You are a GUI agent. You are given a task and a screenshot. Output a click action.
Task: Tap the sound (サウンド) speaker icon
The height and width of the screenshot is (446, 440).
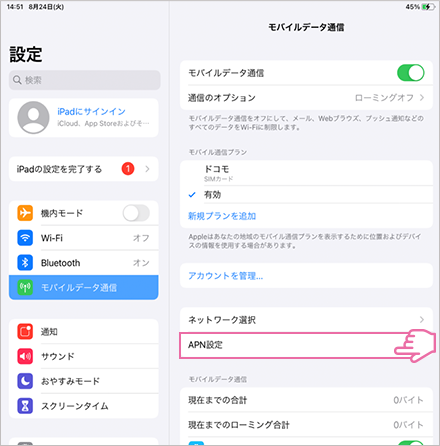[x=25, y=356]
